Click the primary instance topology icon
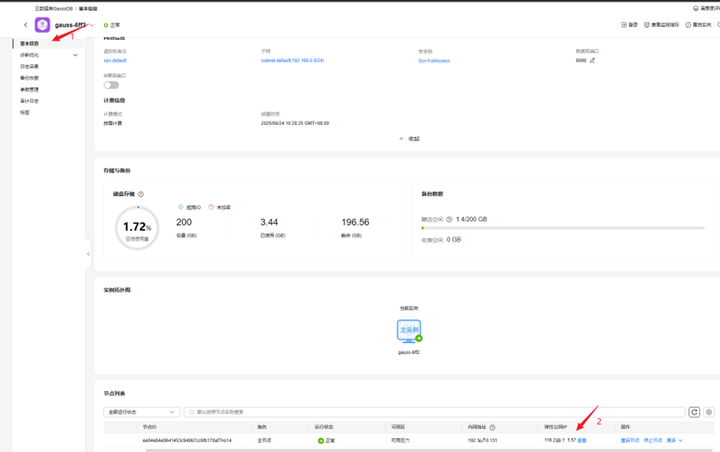Screen dimensions: 720x452 [x=409, y=331]
